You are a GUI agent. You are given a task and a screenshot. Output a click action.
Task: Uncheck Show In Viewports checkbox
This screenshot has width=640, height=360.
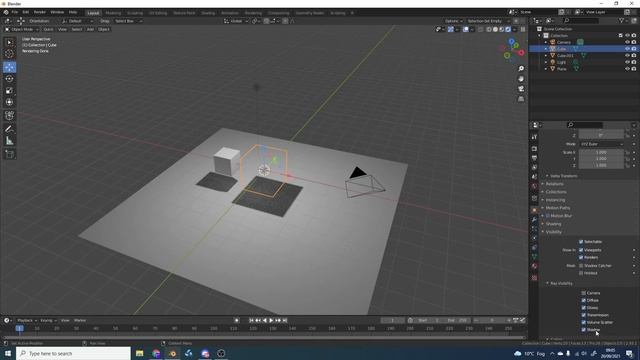[581, 250]
